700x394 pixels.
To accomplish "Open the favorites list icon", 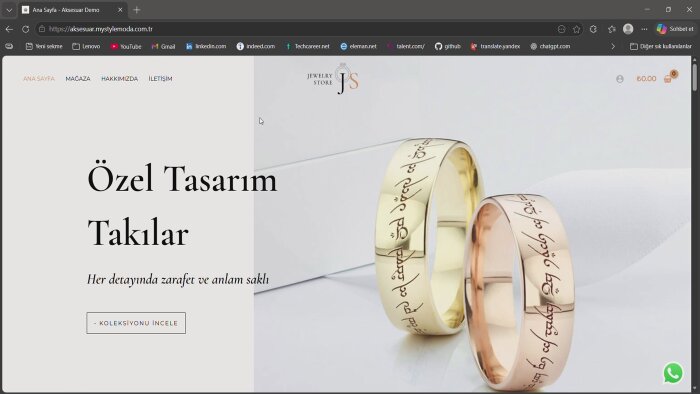I will coord(612,29).
